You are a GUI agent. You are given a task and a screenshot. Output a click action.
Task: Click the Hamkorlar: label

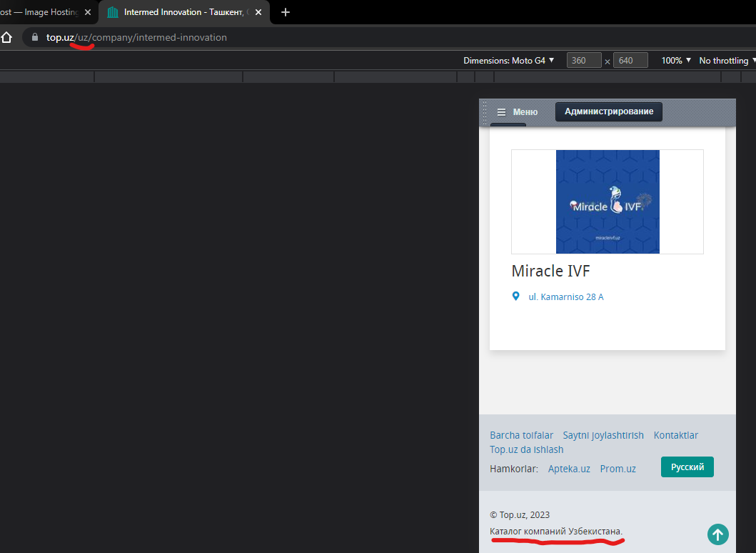[514, 469]
